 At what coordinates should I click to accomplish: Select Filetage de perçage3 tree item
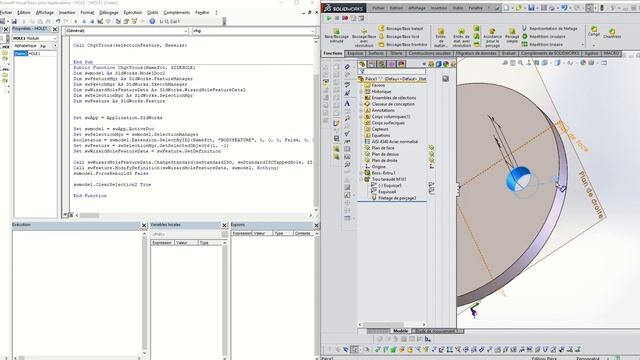click(x=393, y=198)
